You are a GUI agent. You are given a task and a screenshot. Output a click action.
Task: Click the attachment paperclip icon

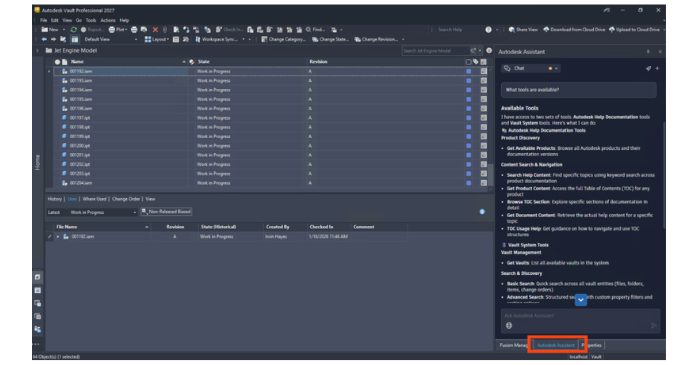pos(165,30)
